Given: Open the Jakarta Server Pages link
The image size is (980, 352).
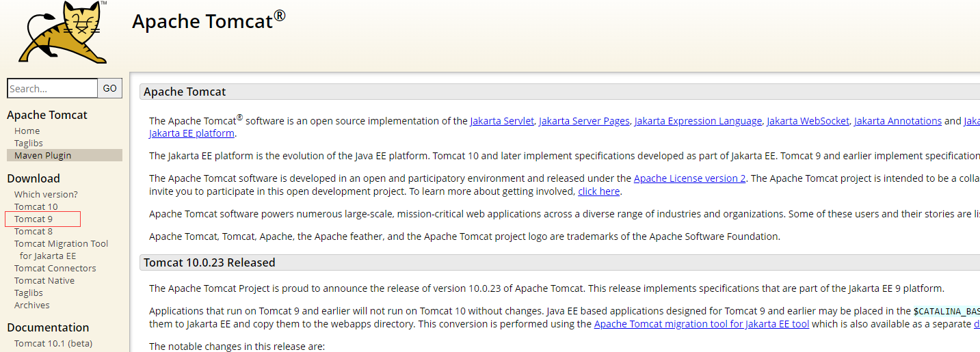Looking at the screenshot, I should (x=584, y=121).
